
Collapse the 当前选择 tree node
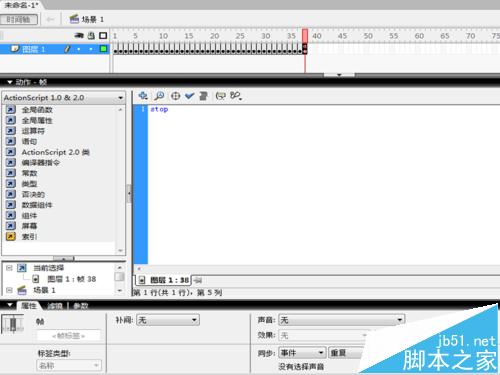(x=10, y=268)
